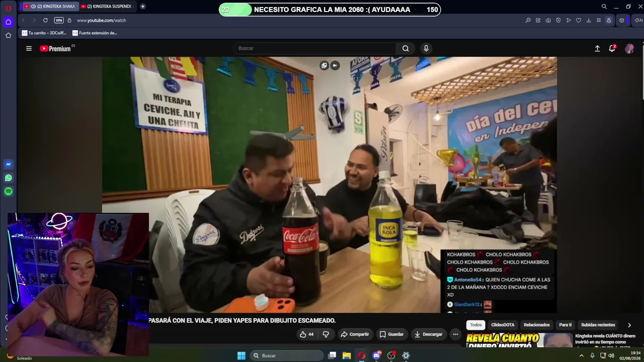The width and height of the screenshot is (644, 362).
Task: Click the Compartir share button
Action: pos(355,334)
